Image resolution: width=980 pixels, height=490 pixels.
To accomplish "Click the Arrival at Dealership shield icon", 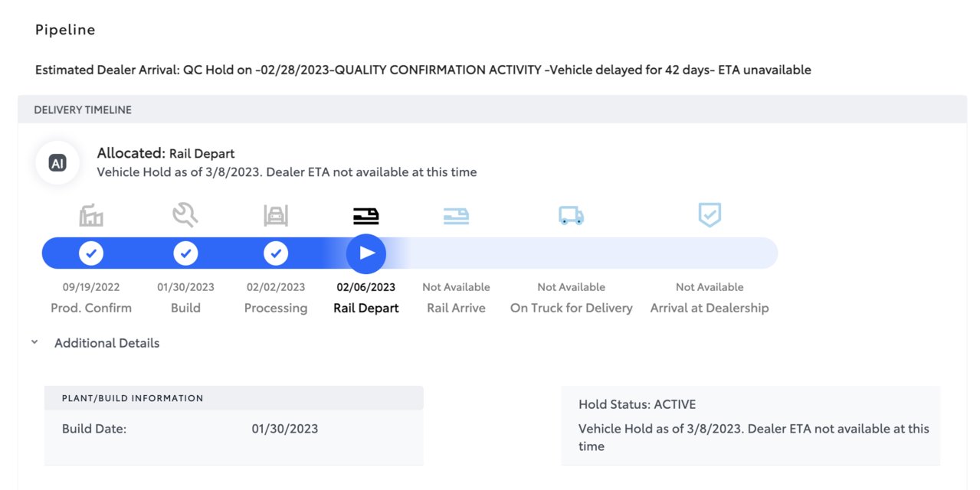I will (710, 215).
